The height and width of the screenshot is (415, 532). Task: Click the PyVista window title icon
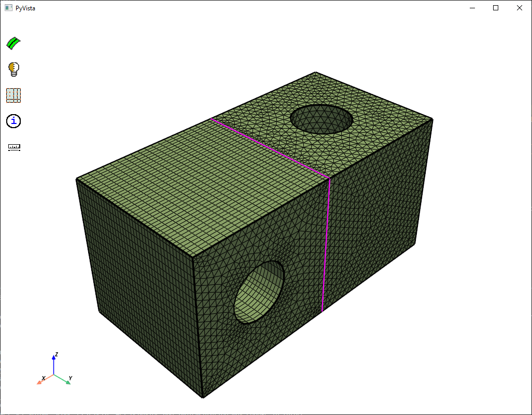pos(8,8)
